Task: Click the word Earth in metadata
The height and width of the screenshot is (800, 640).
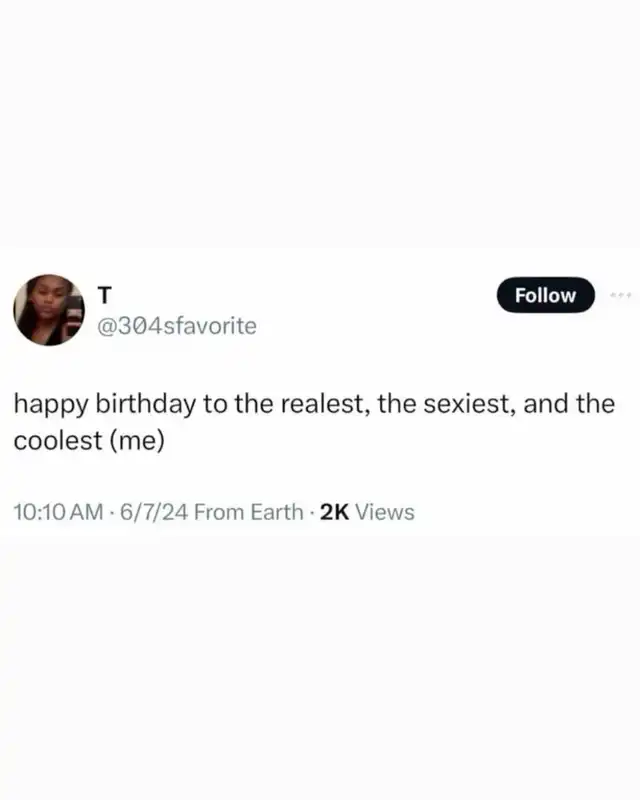Action: (277, 512)
